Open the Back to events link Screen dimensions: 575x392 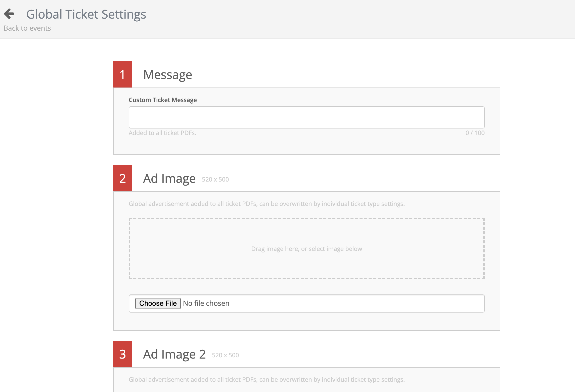(27, 28)
